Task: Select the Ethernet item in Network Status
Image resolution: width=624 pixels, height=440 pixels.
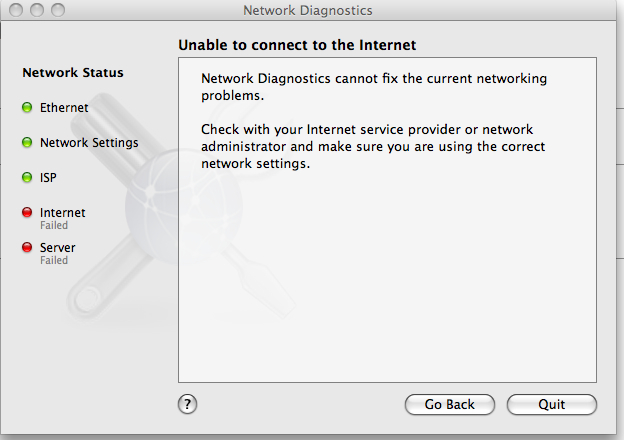Action: tap(64, 107)
